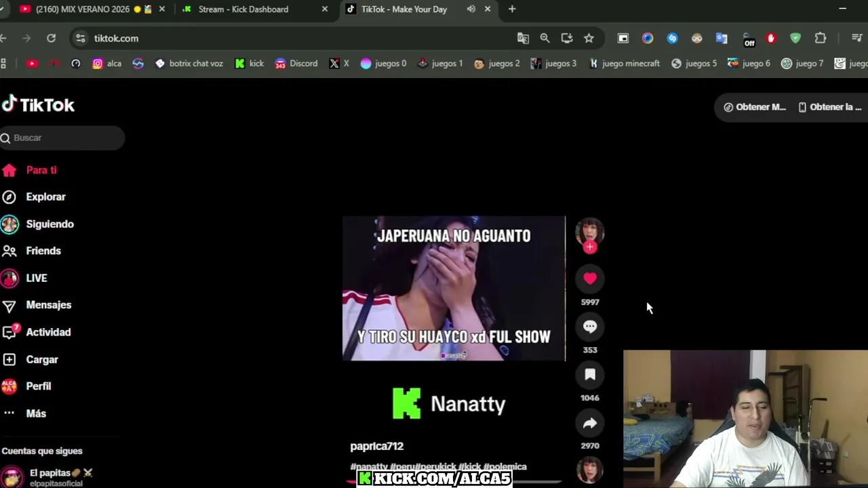This screenshot has height=488, width=868.
Task: Click the extension showing the Off badge
Action: point(748,39)
